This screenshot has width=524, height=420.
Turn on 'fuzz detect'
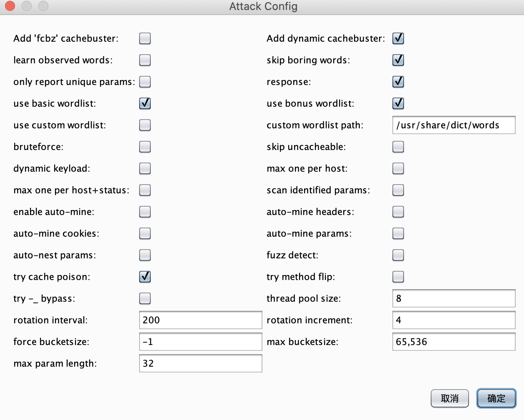[x=398, y=255]
